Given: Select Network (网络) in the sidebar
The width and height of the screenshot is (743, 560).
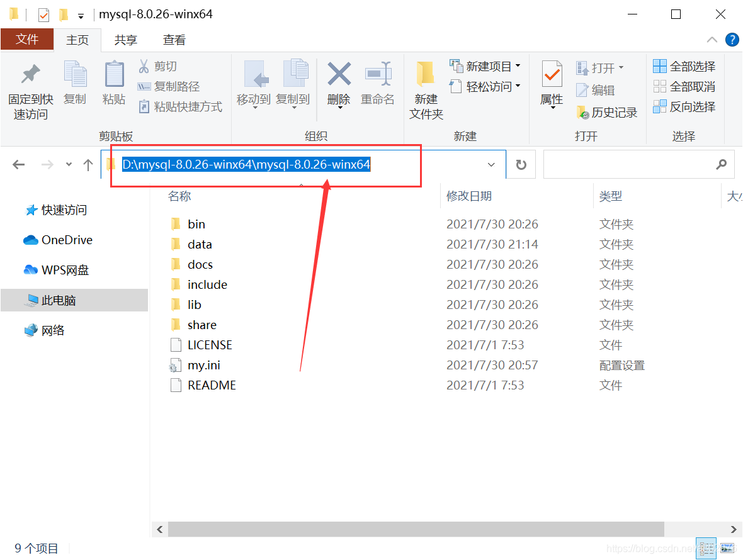Looking at the screenshot, I should pyautogui.click(x=45, y=330).
